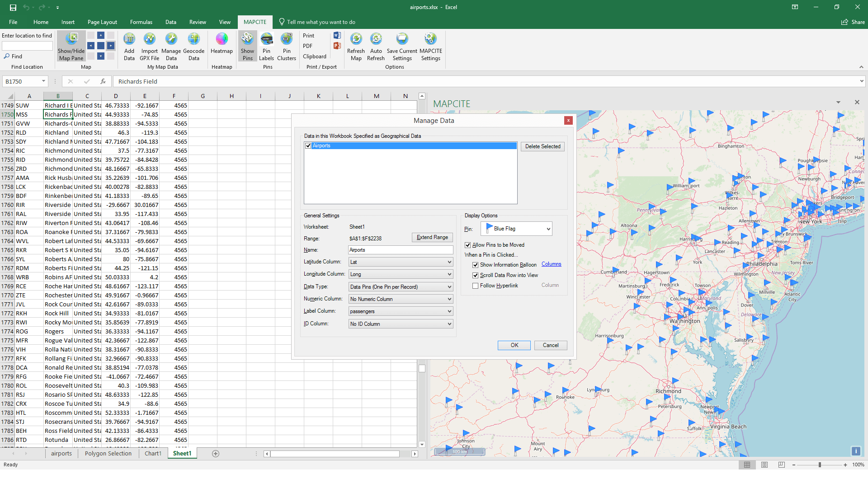The image size is (868, 488).
Task: Toggle Allow Pins to be Moved
Action: [468, 245]
